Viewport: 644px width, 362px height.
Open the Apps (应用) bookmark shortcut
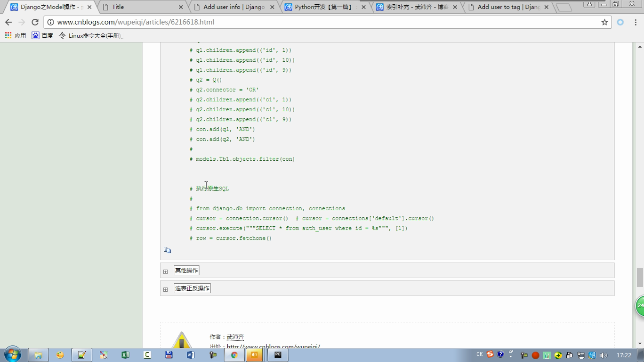[x=16, y=35]
